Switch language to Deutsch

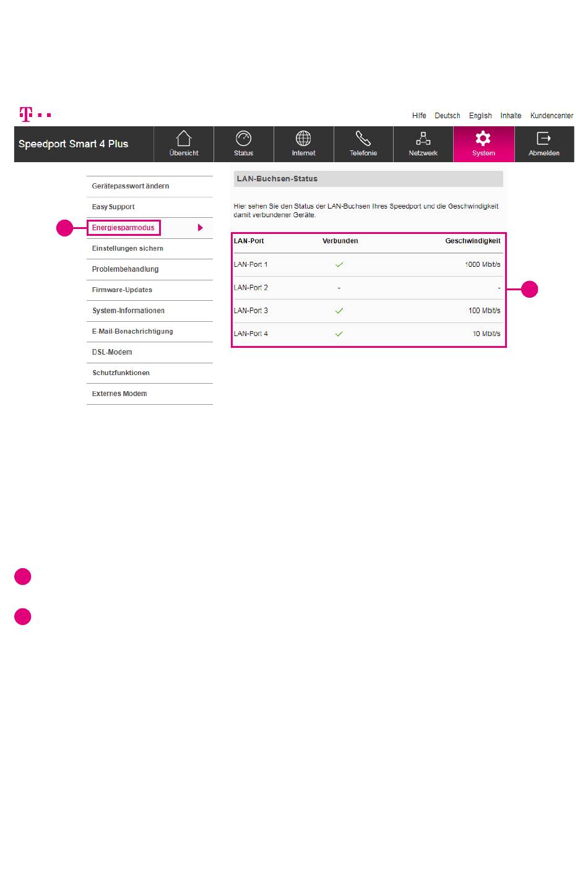[x=447, y=116]
